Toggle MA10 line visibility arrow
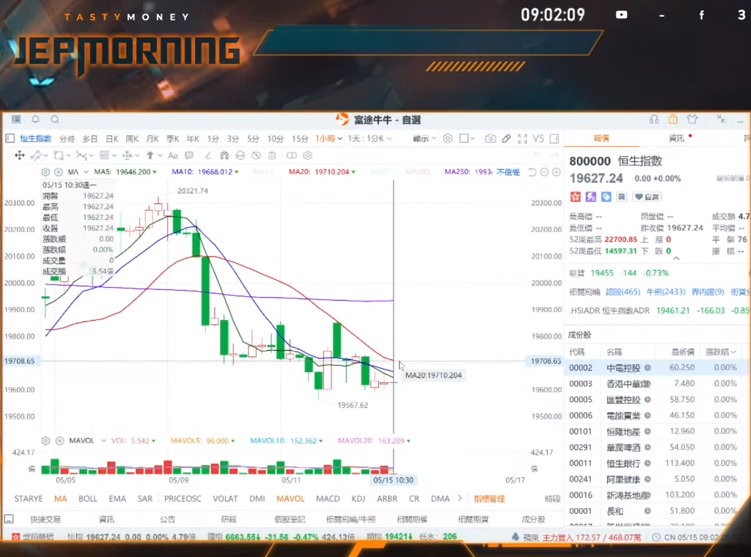This screenshot has width=751, height=557. (x=237, y=172)
